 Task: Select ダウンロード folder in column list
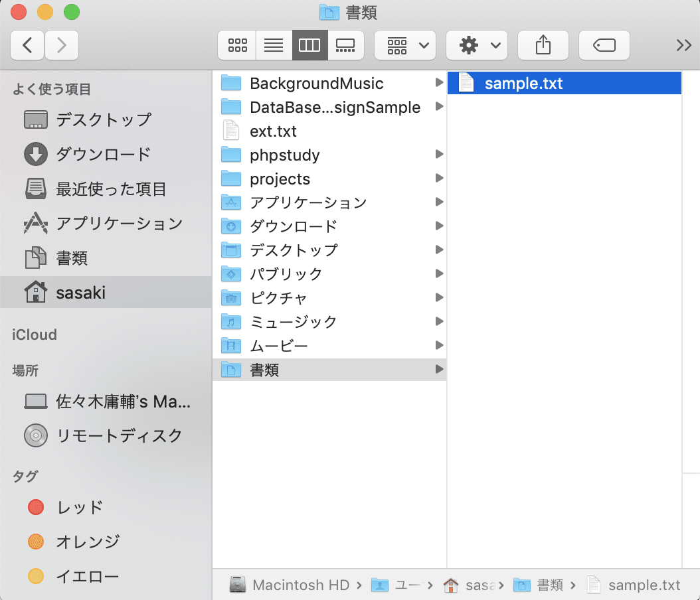point(329,226)
